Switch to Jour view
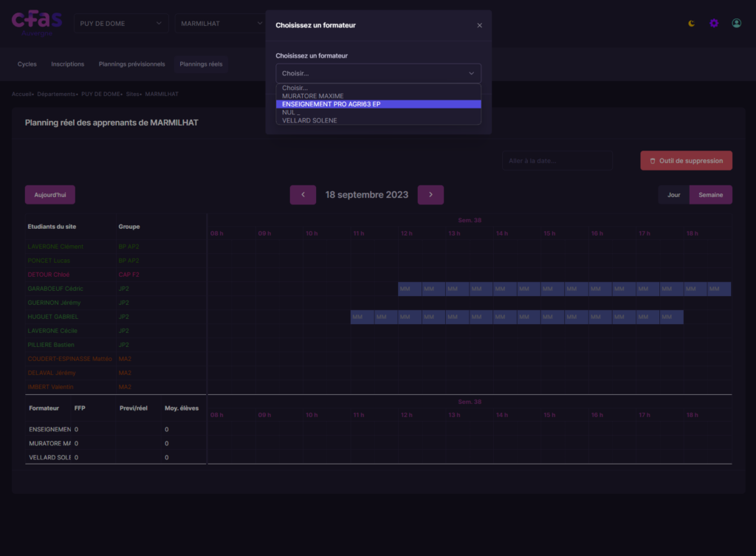This screenshot has width=756, height=556. 673,195
